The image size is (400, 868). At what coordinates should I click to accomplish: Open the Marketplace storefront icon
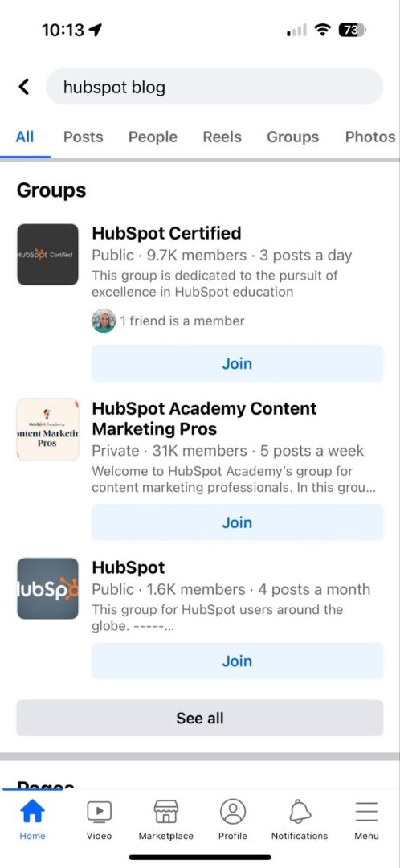click(x=166, y=812)
